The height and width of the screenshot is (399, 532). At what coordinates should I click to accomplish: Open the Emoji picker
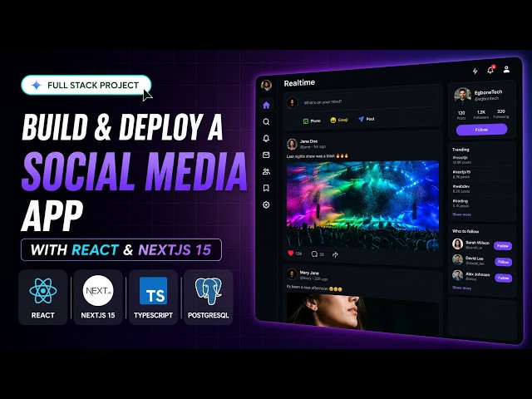click(339, 120)
